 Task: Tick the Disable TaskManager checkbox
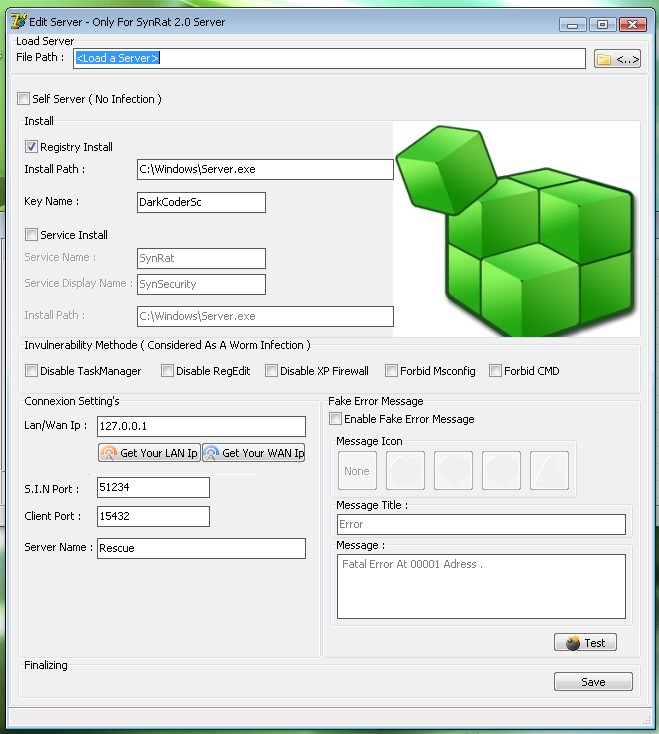31,371
